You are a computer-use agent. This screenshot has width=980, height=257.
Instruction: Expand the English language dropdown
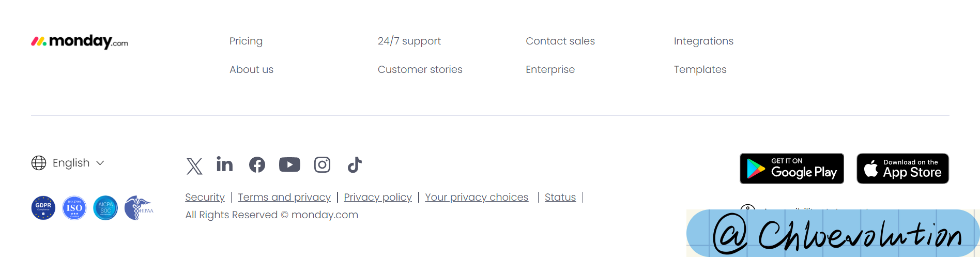[x=68, y=163]
